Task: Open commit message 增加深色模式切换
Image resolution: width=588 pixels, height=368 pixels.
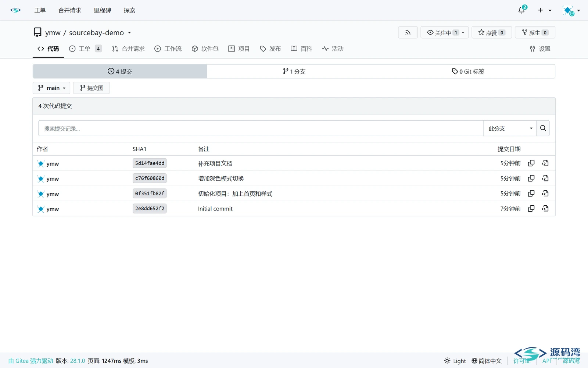Action: (221, 178)
